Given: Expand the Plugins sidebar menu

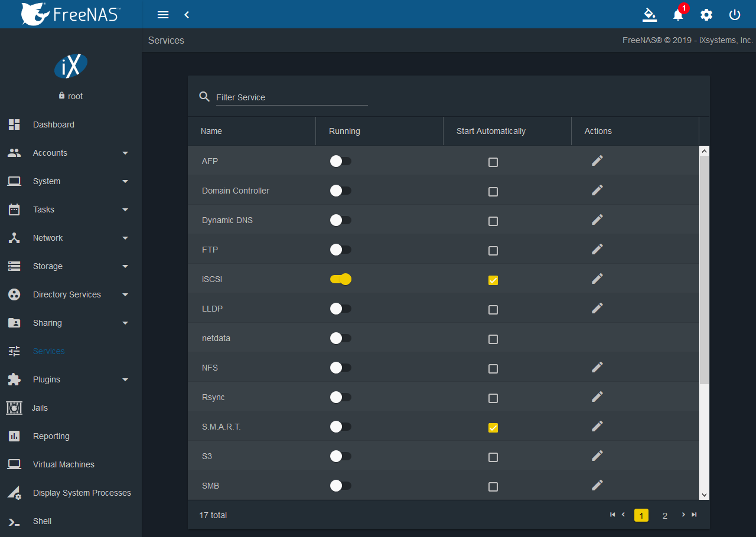Looking at the screenshot, I should coord(71,379).
